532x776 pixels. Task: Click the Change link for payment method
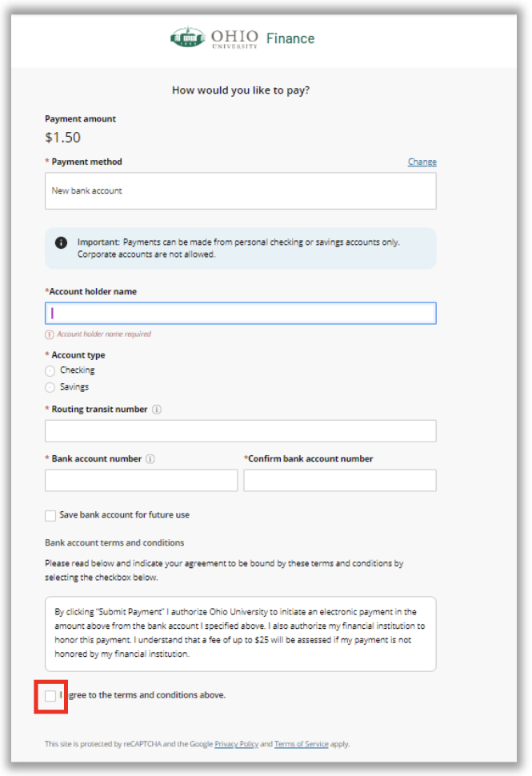coord(422,162)
